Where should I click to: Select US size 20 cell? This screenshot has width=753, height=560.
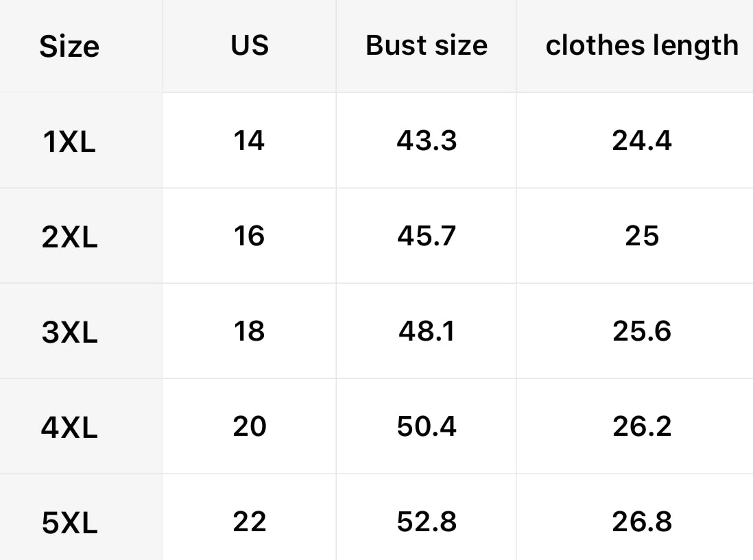pyautogui.click(x=249, y=426)
